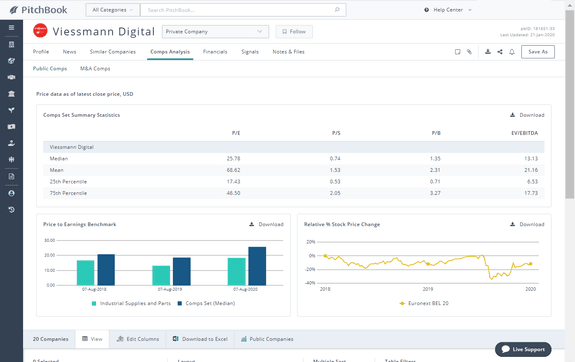Screen dimensions: 575x362
Task: Click Download to Excel
Action: coord(200,339)
